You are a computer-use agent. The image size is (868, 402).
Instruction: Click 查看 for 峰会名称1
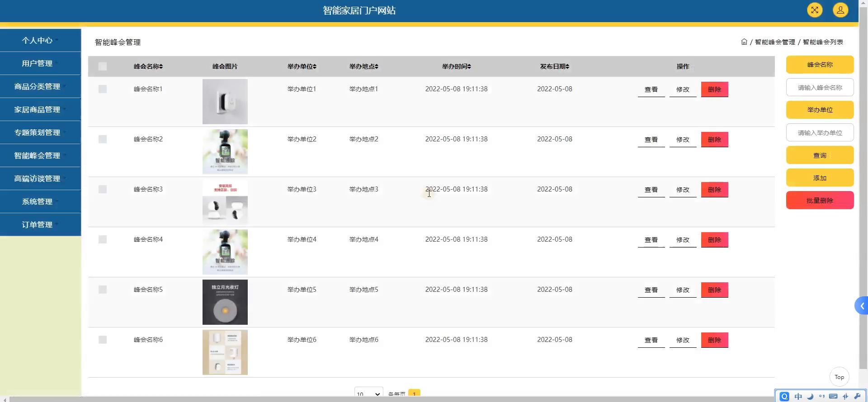(651, 89)
